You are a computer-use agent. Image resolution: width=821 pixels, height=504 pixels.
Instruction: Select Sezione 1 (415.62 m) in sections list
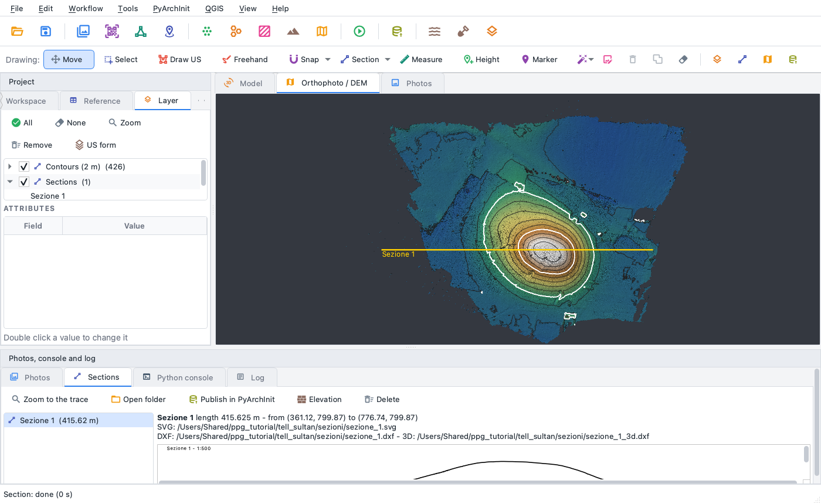click(79, 420)
